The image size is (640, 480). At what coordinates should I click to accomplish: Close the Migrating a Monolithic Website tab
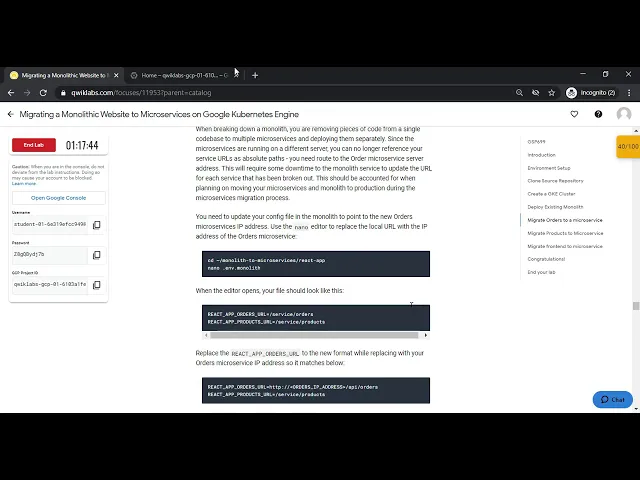tap(116, 75)
